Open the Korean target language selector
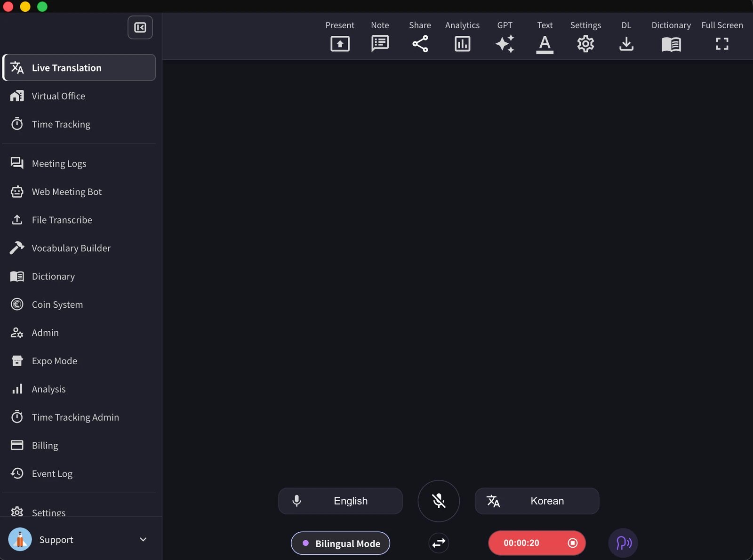Screen dimensions: 753x560 pos(537,501)
